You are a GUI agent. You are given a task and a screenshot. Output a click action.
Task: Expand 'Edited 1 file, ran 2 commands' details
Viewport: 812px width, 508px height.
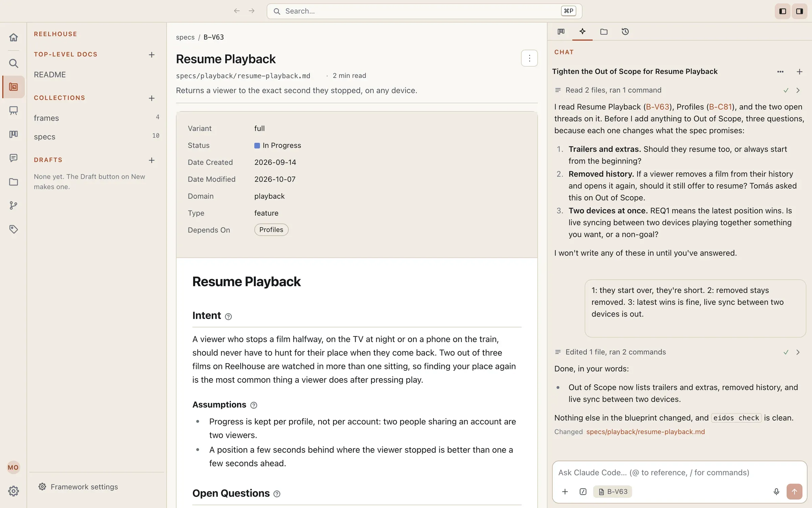798,352
